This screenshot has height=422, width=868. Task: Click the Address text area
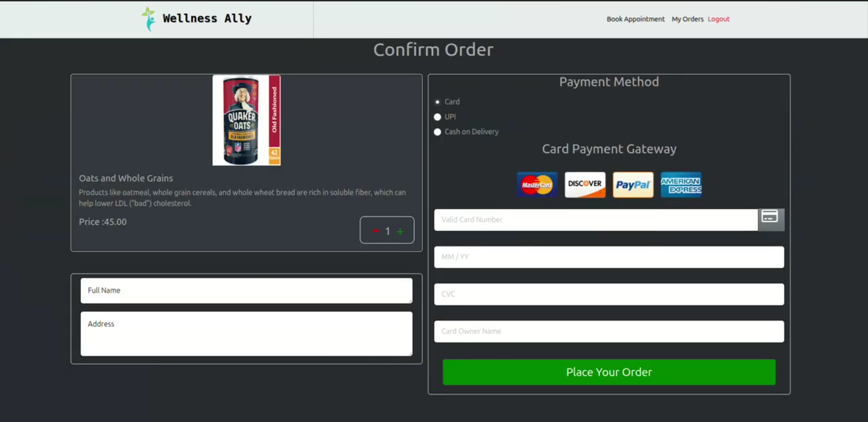(246, 334)
